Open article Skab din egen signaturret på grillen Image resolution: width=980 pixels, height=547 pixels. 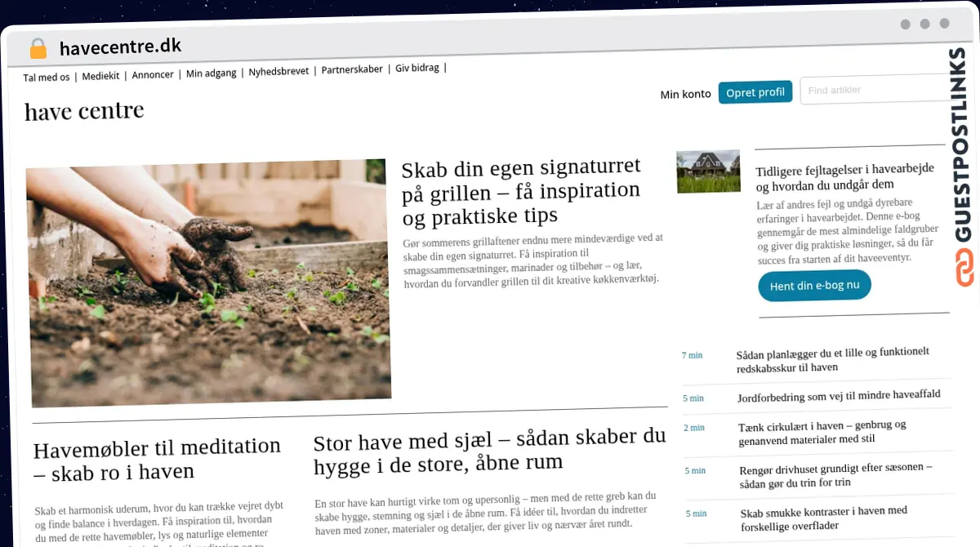click(521, 193)
